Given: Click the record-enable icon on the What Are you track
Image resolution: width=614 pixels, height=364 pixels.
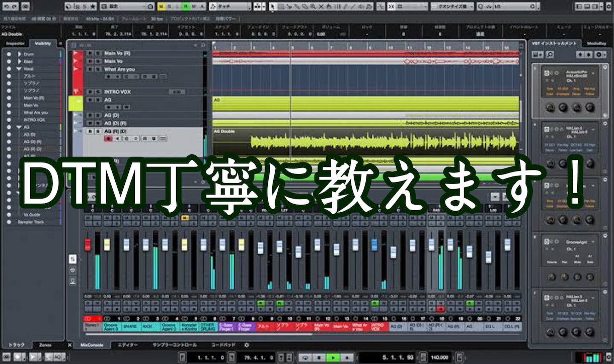Looking at the screenshot, I should [108, 77].
